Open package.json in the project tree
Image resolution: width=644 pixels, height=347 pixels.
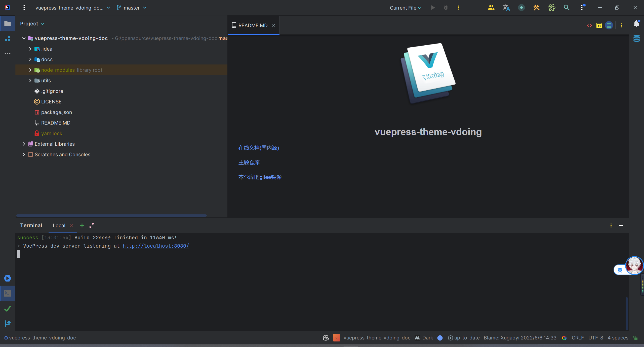tap(56, 112)
